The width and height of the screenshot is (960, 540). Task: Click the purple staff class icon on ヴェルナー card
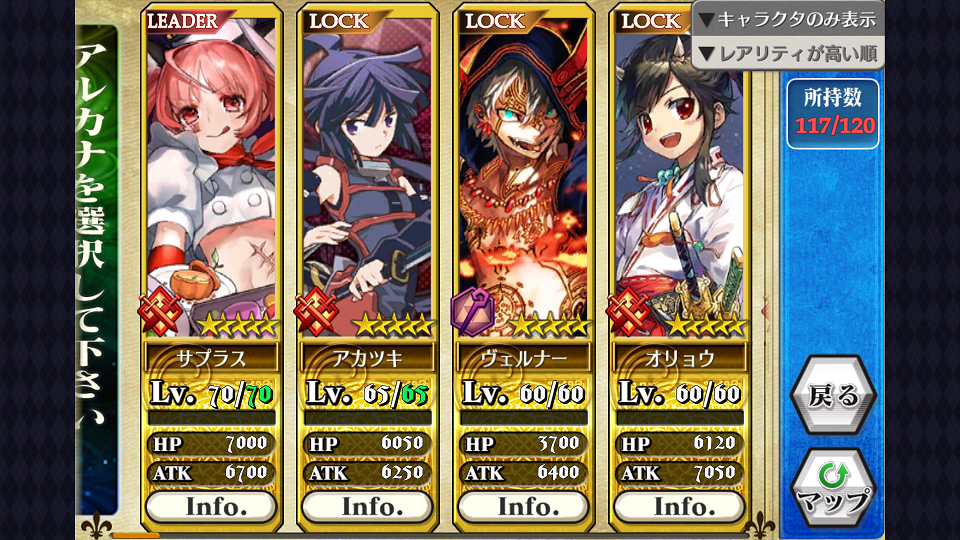(472, 312)
